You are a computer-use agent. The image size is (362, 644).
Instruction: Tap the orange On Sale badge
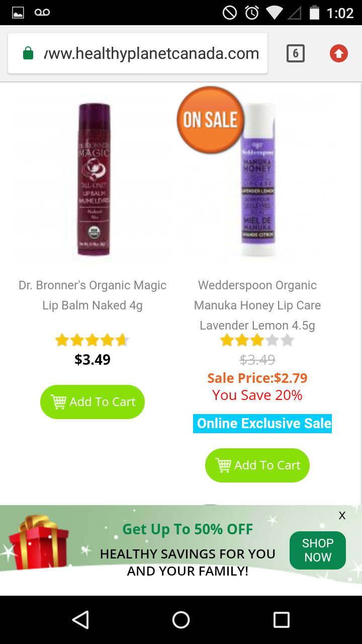coord(210,120)
